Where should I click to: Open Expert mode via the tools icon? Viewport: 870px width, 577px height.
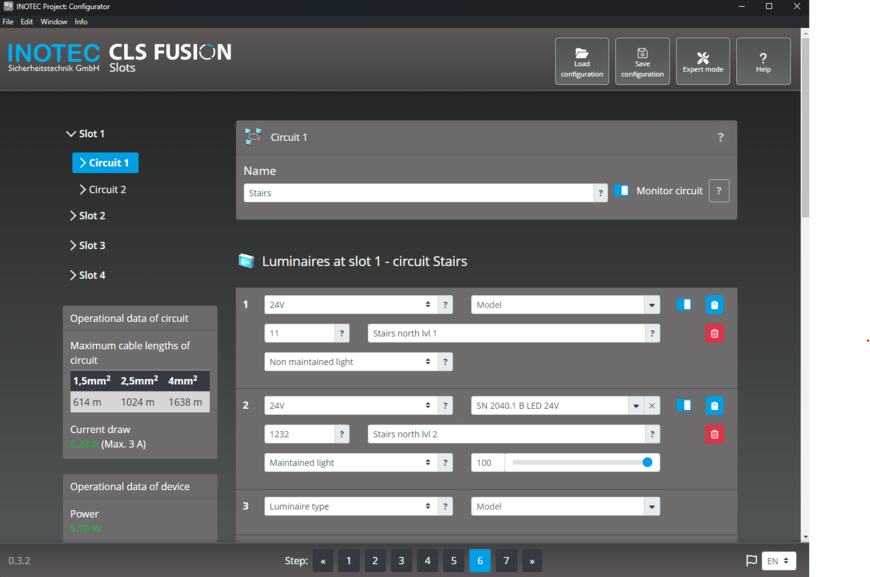(x=703, y=57)
